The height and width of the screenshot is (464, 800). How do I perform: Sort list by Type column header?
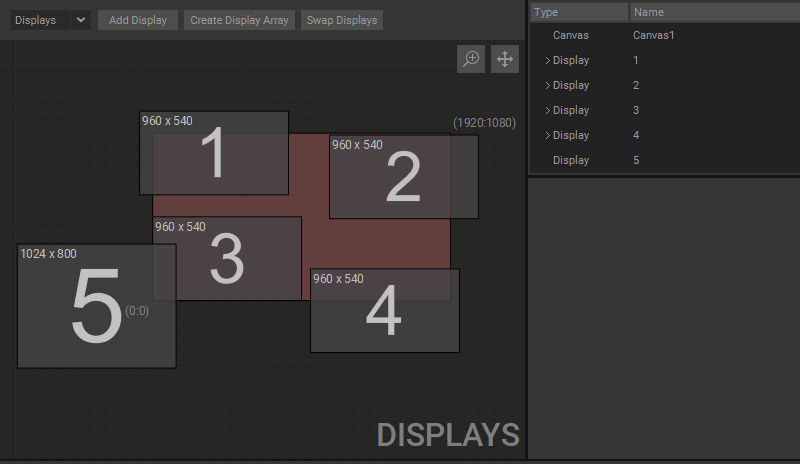pos(579,12)
